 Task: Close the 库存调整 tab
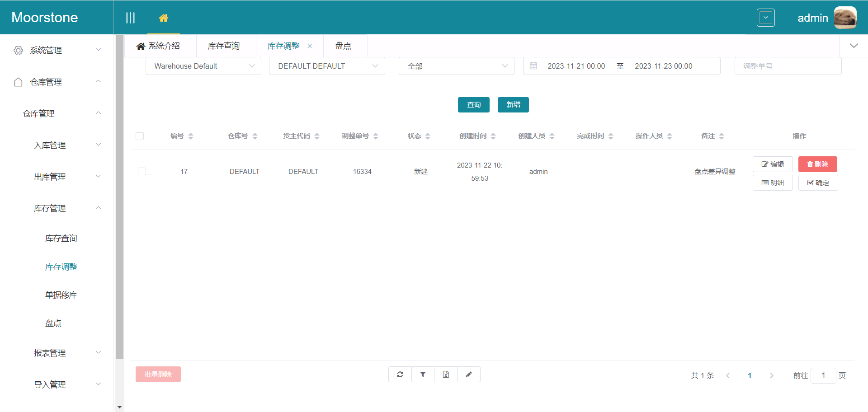click(310, 46)
